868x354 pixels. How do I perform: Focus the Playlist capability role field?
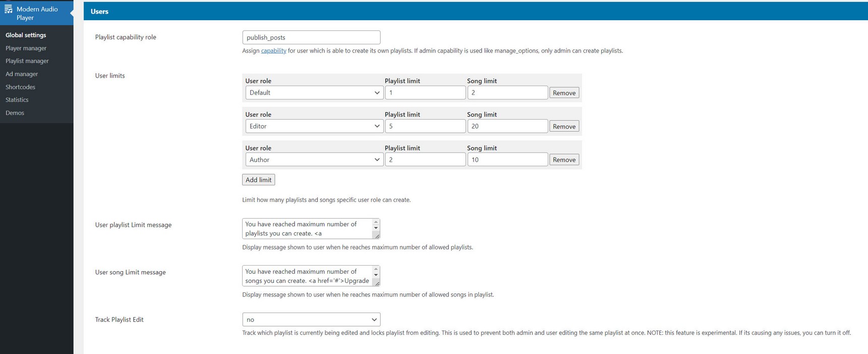click(x=311, y=37)
